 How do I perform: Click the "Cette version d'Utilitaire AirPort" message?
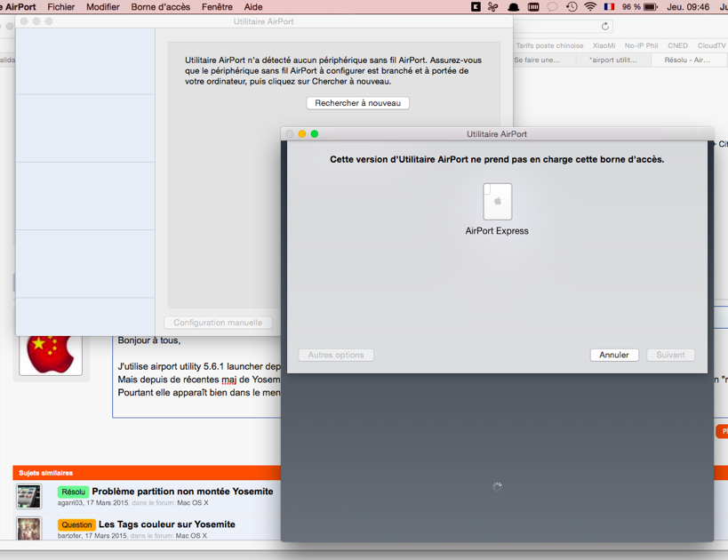click(x=497, y=159)
